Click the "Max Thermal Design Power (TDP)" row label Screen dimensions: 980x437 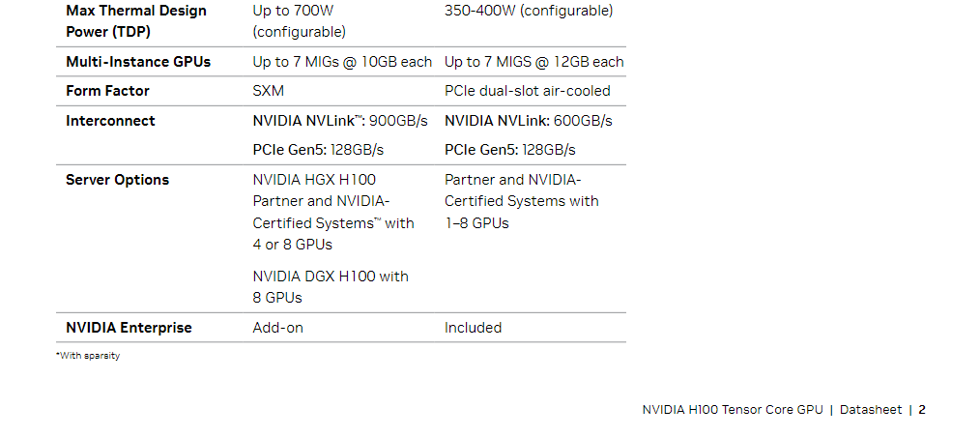tap(135, 21)
